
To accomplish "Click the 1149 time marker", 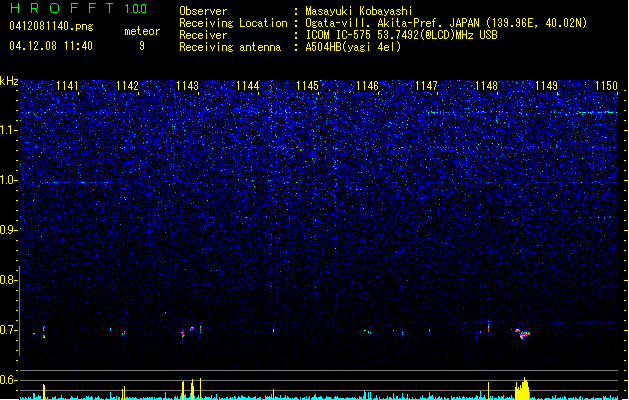I will [x=546, y=86].
